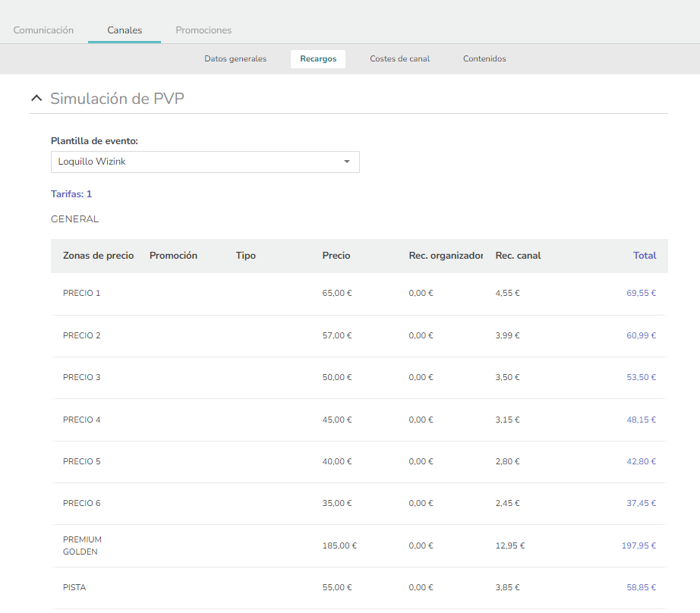This screenshot has height=613, width=700.
Task: Click the Promoción column header
Action: pos(173,256)
